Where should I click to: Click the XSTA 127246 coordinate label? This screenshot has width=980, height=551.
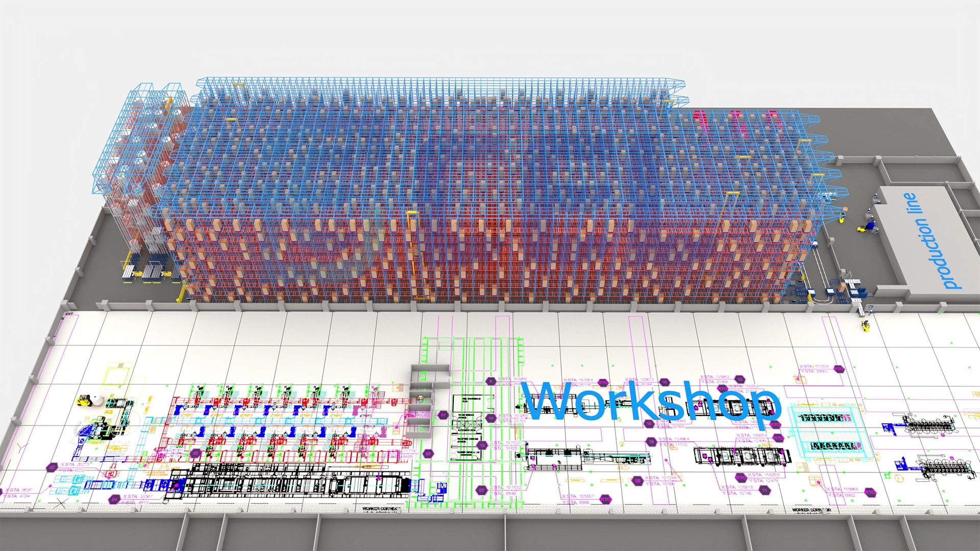(661, 478)
